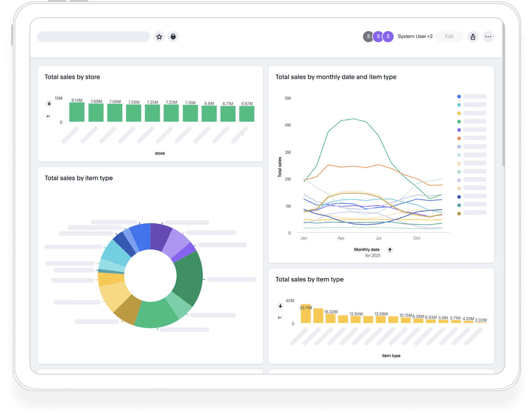Click the lock icon beside the title

pyautogui.click(x=173, y=36)
